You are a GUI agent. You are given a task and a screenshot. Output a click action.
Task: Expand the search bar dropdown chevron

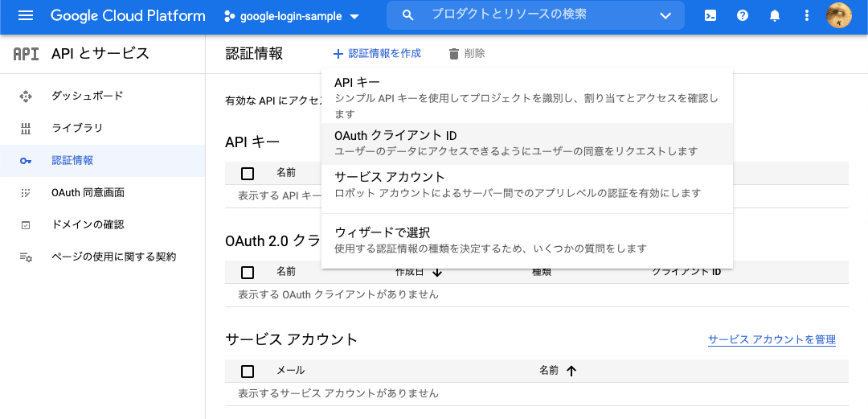[665, 15]
